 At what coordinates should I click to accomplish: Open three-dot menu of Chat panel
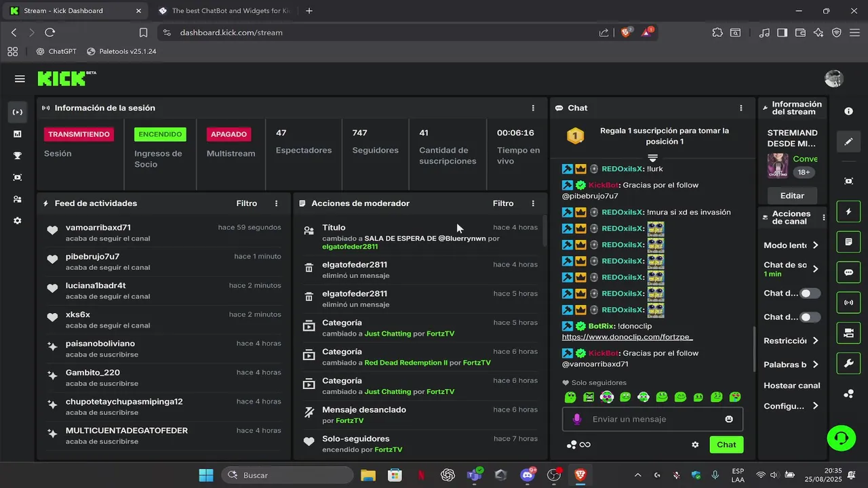[x=741, y=108]
